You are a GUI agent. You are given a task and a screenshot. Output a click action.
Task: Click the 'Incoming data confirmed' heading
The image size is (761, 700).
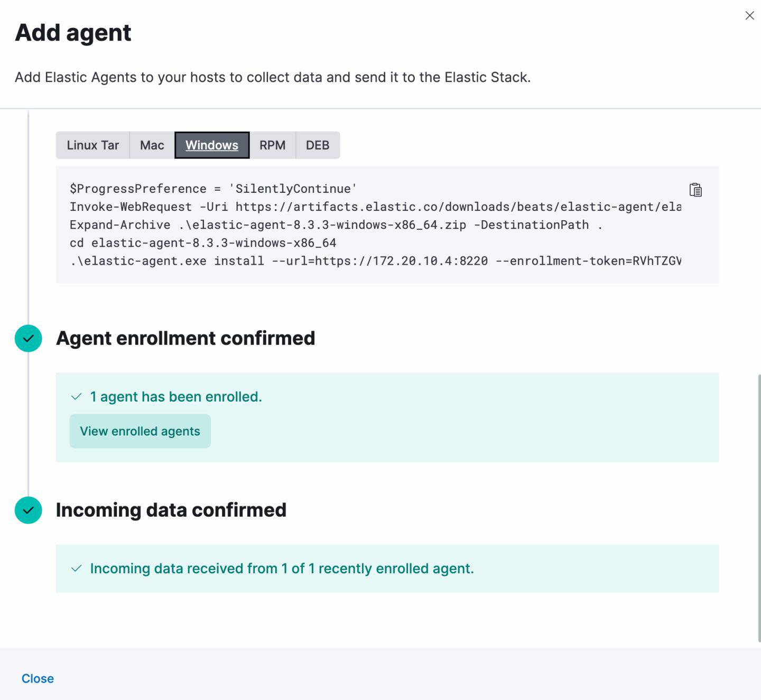pyautogui.click(x=171, y=510)
